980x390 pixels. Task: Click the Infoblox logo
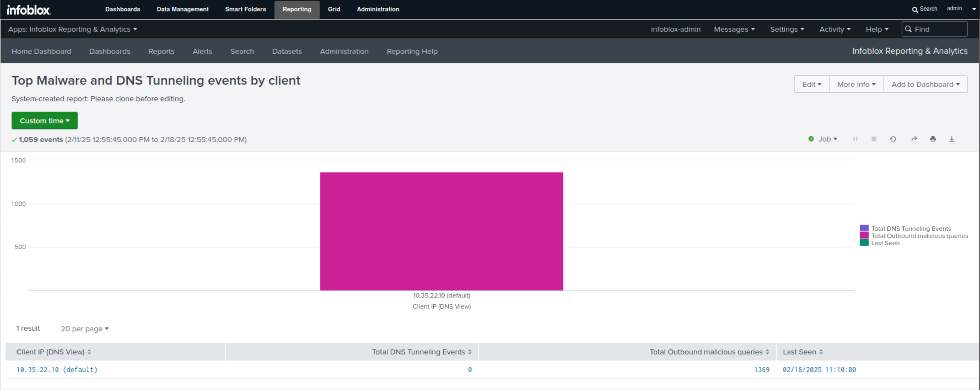29,10
